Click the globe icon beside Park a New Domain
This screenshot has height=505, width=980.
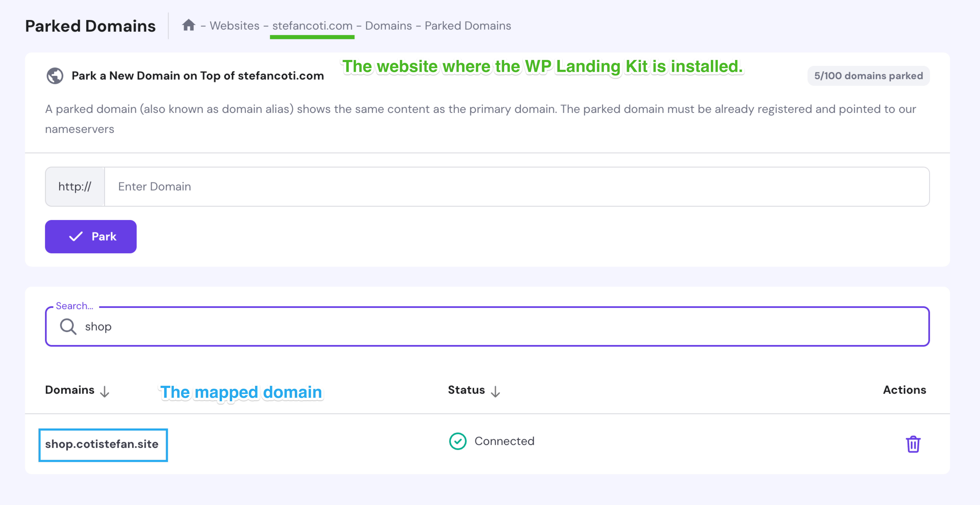click(55, 75)
